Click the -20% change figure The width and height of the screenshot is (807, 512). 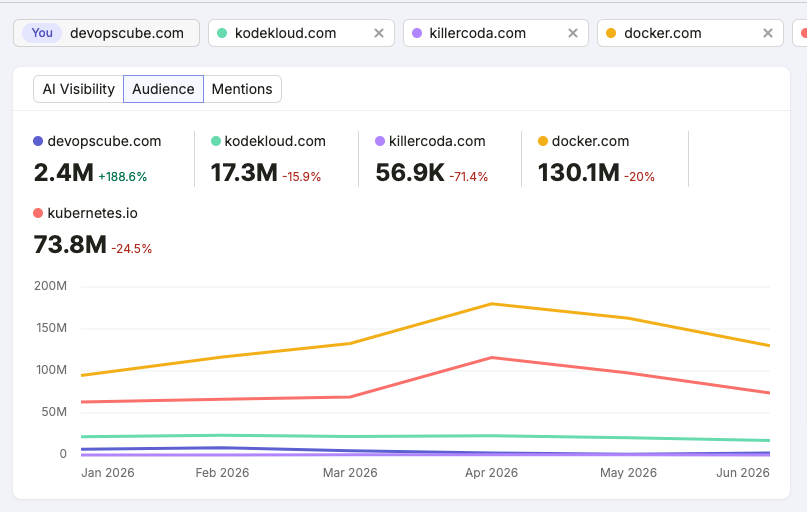pyautogui.click(x=639, y=176)
